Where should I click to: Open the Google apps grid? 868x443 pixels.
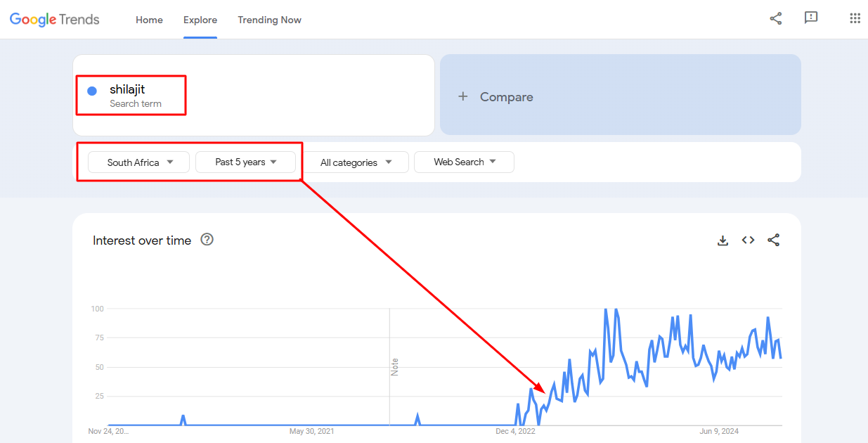coord(855,19)
